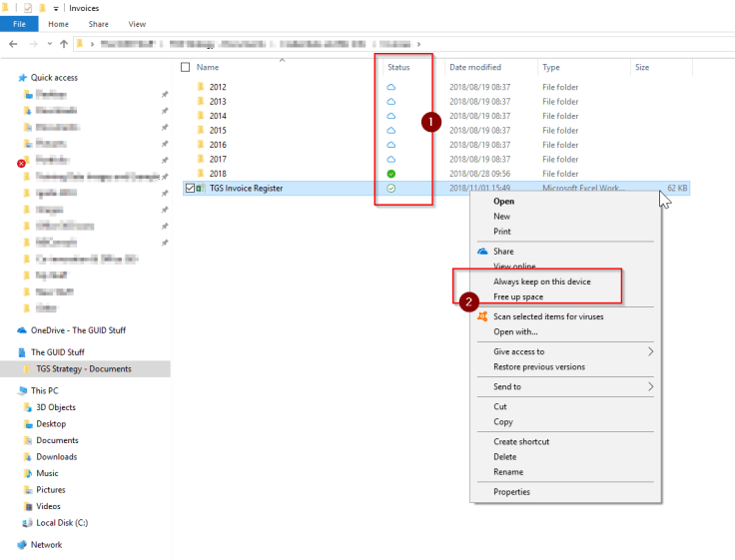Sort by Date modified column header

(475, 67)
